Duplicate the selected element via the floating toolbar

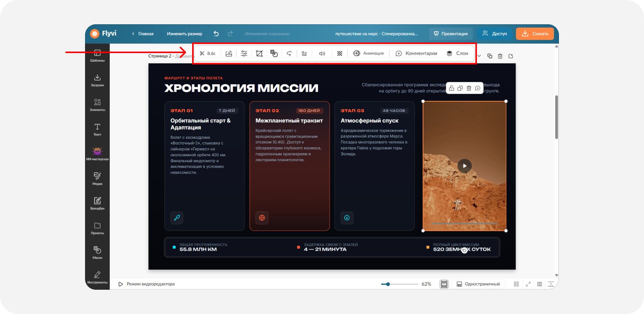tap(460, 88)
